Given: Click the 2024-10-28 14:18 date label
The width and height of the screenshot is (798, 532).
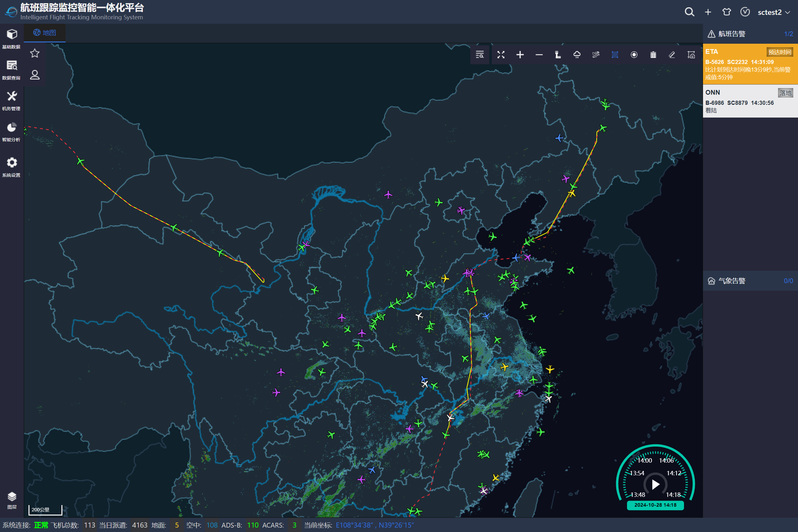Looking at the screenshot, I should [655, 505].
